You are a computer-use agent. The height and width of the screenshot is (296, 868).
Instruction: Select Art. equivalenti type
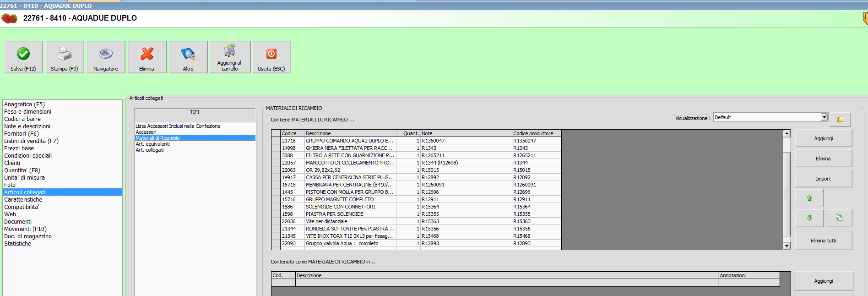tap(195, 144)
